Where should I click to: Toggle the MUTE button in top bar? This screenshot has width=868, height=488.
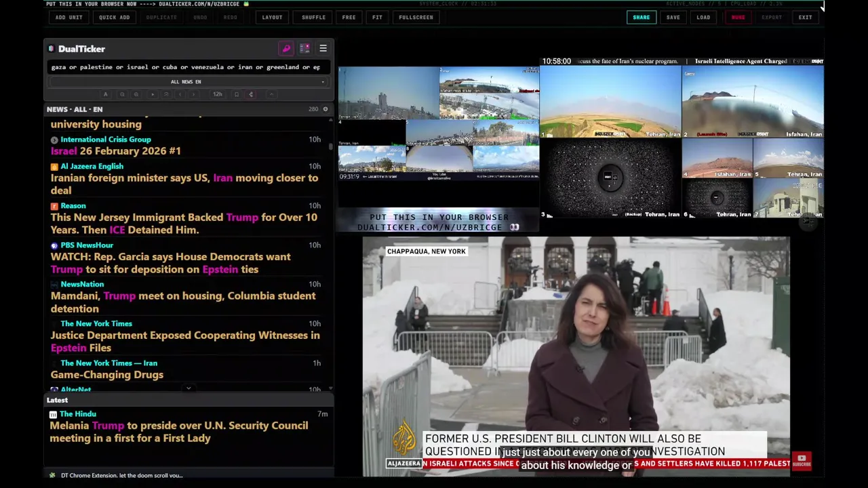tap(738, 17)
